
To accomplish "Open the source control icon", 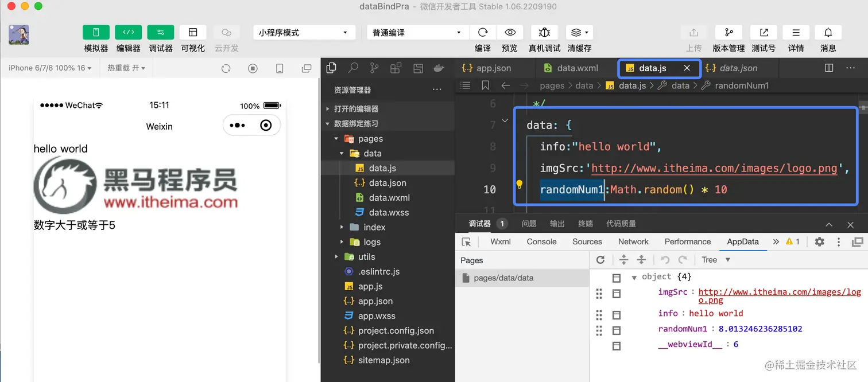I will [374, 68].
